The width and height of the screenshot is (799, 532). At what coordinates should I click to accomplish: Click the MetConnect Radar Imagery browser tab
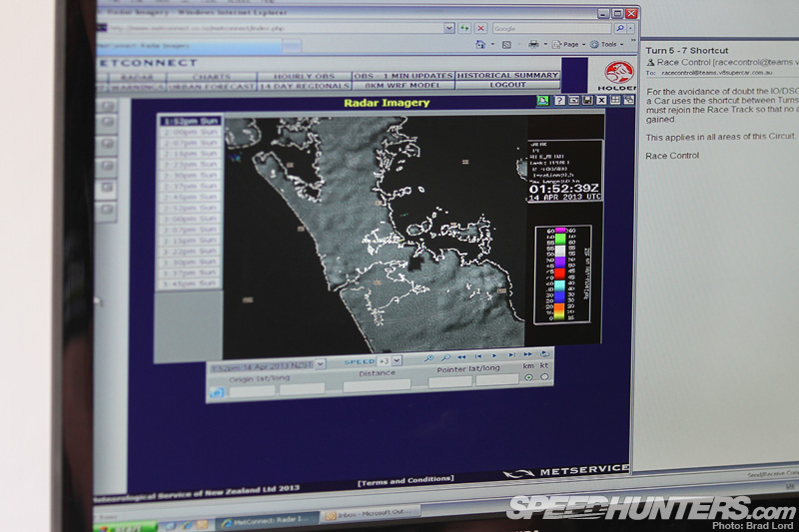(x=189, y=46)
